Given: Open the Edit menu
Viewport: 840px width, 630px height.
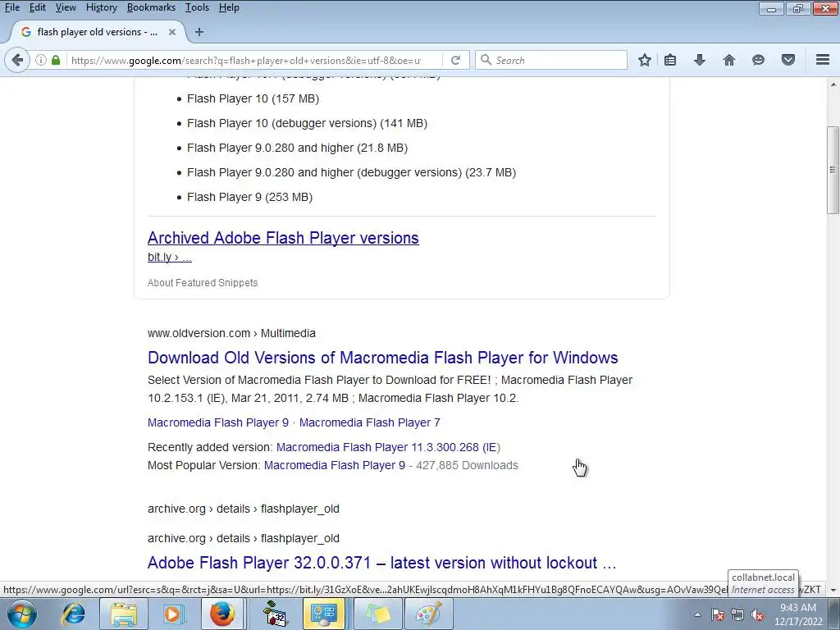Looking at the screenshot, I should tap(38, 7).
